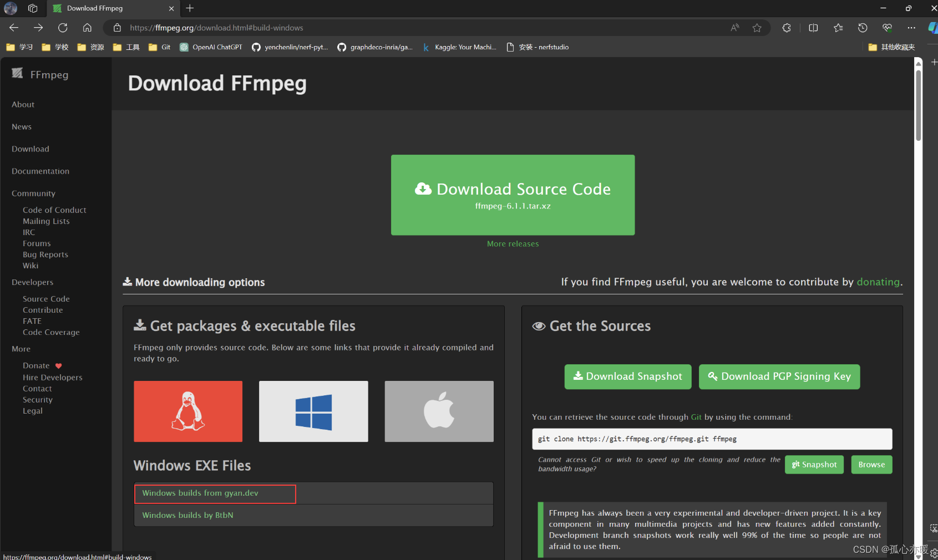Open Documentation in the sidebar menu
The width and height of the screenshot is (938, 560).
(40, 171)
